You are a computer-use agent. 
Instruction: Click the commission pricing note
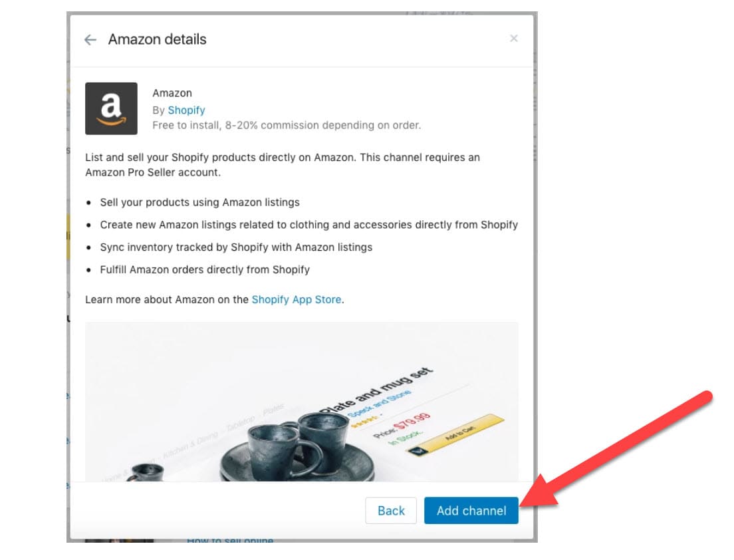287,126
